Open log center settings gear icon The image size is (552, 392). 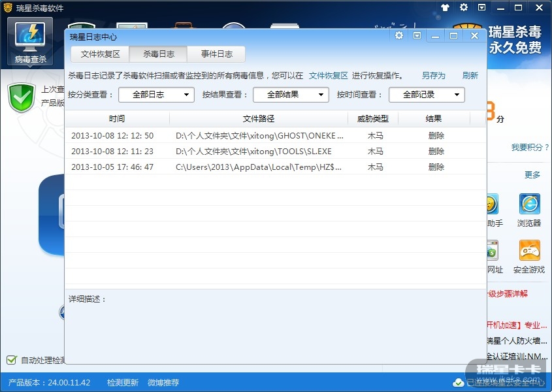(399, 35)
